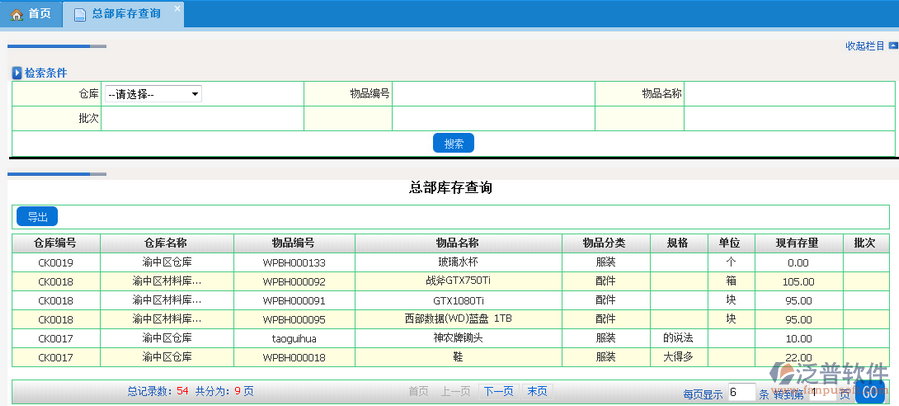
Task: Click the document icon on 总部库存查询 tab
Action: pos(80,14)
